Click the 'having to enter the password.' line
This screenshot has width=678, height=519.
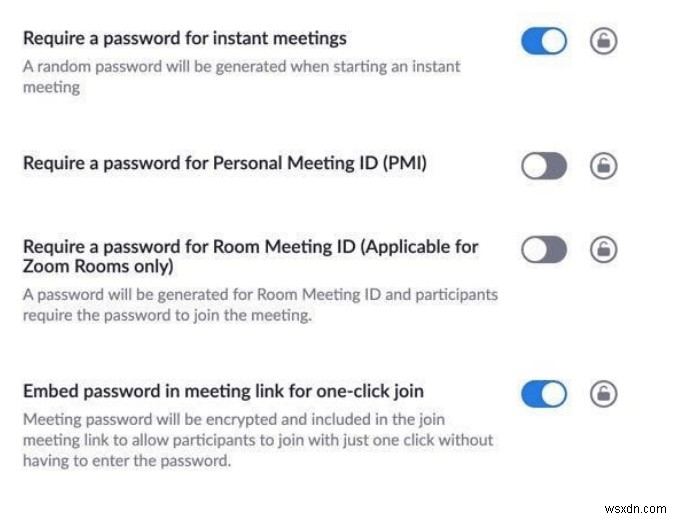(x=126, y=462)
